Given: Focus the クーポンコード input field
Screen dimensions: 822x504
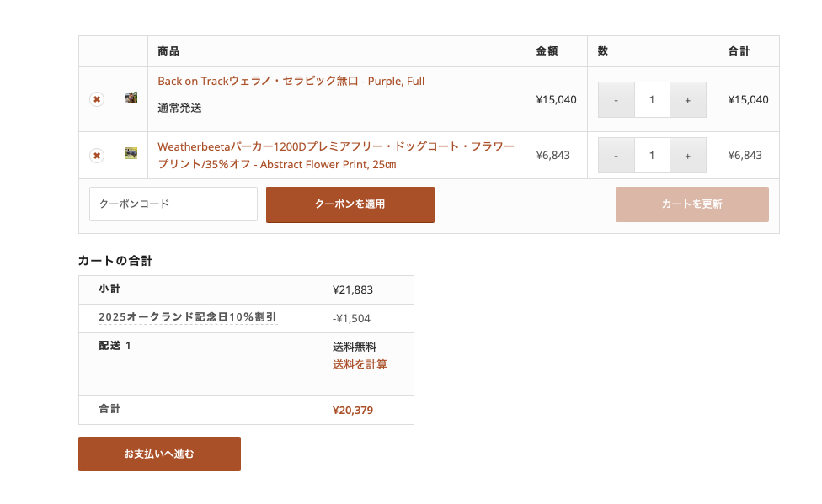Looking at the screenshot, I should [173, 204].
